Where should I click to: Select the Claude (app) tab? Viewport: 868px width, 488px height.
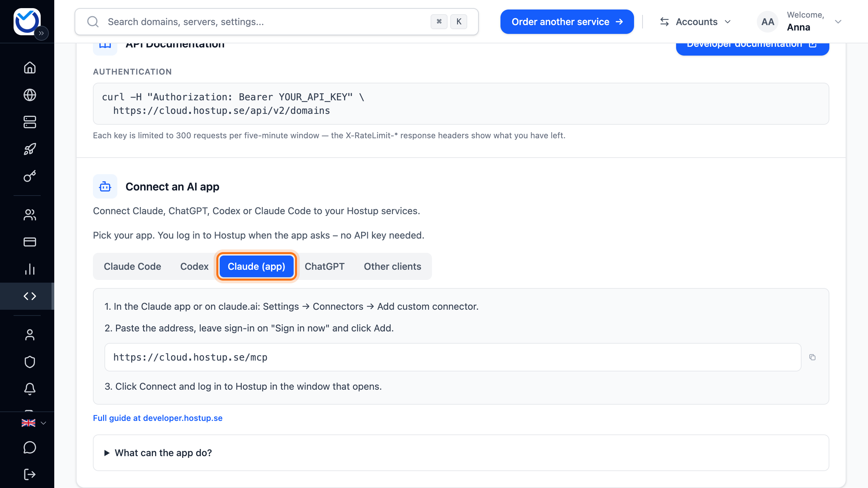click(x=256, y=266)
